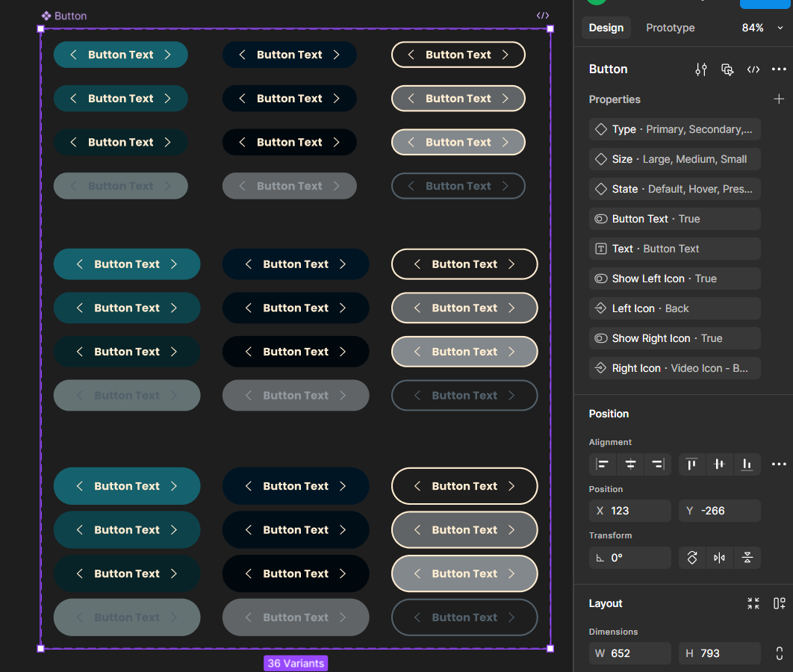Open the 84% zoom level dropdown

pyautogui.click(x=762, y=28)
